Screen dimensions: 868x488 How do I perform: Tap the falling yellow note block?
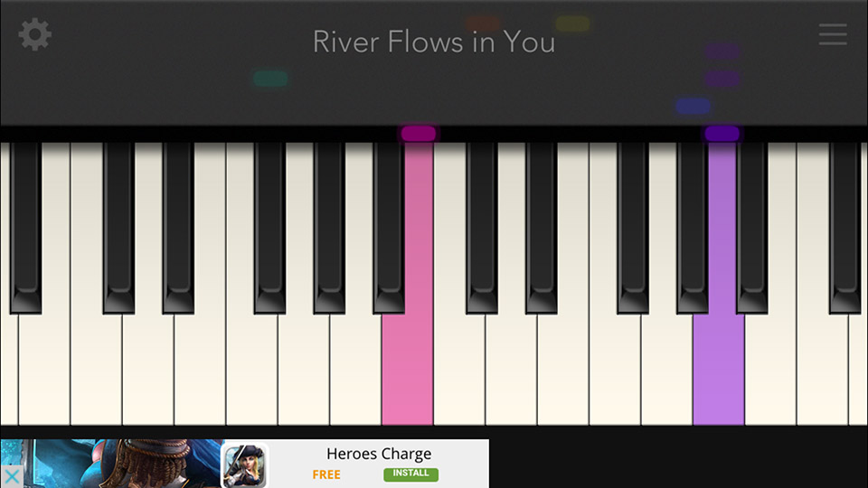[572, 23]
